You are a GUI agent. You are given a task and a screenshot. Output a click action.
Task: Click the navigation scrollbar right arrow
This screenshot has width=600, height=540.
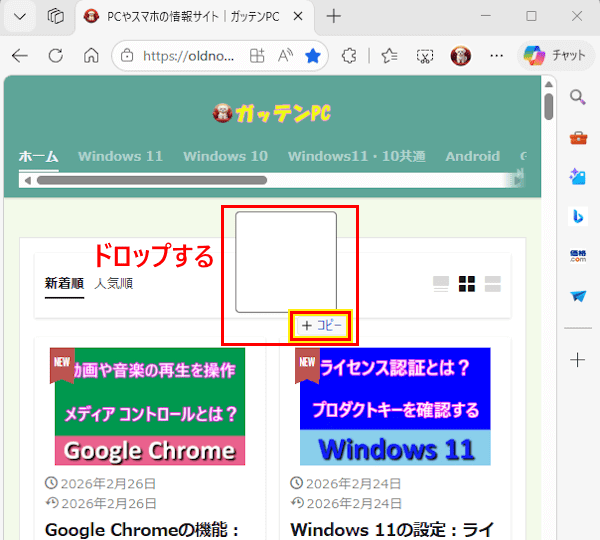(519, 180)
